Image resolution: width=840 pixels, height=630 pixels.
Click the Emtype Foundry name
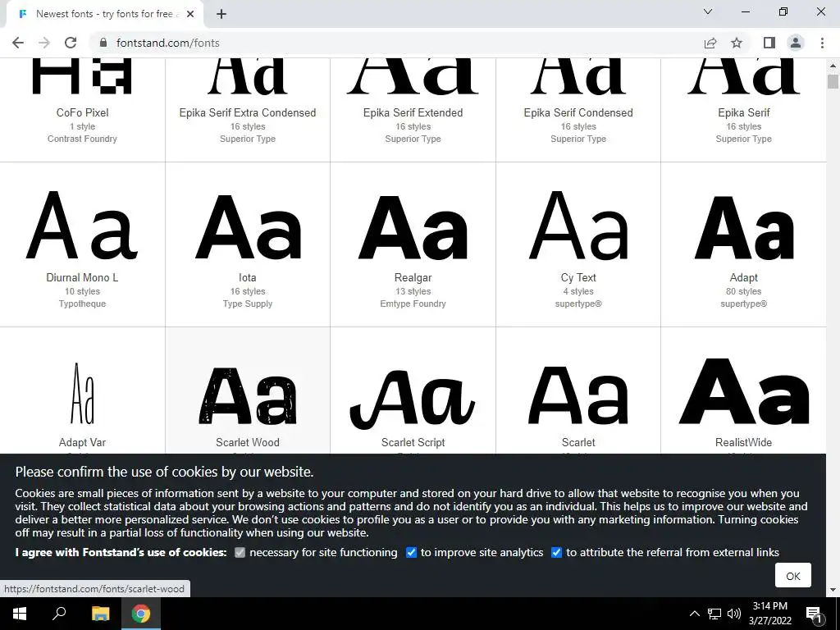413,304
